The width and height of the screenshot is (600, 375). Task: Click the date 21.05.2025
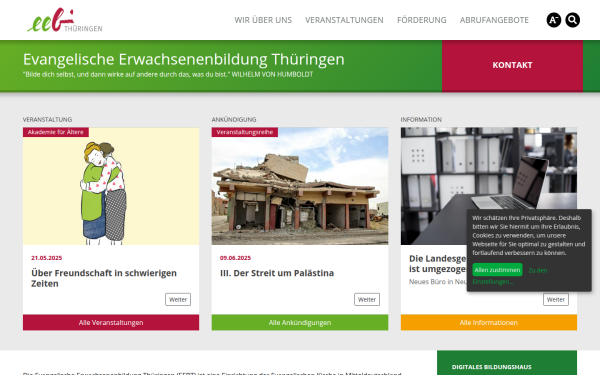[47, 258]
